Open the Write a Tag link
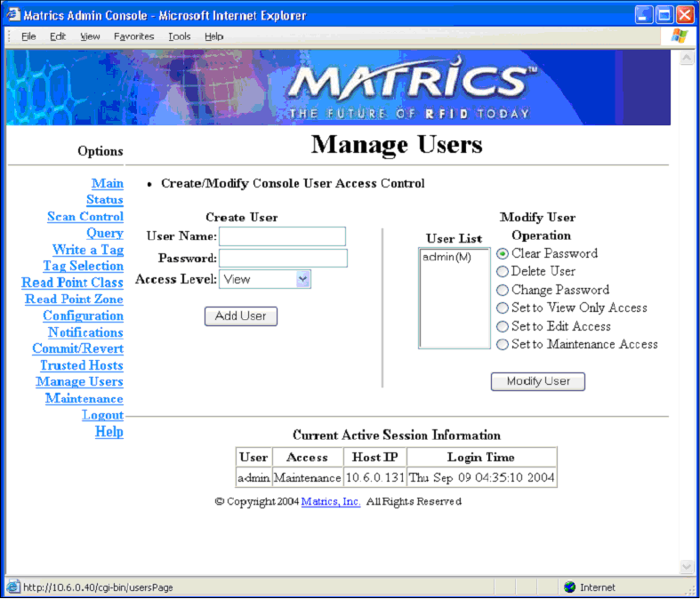700x599 pixels. 87,250
